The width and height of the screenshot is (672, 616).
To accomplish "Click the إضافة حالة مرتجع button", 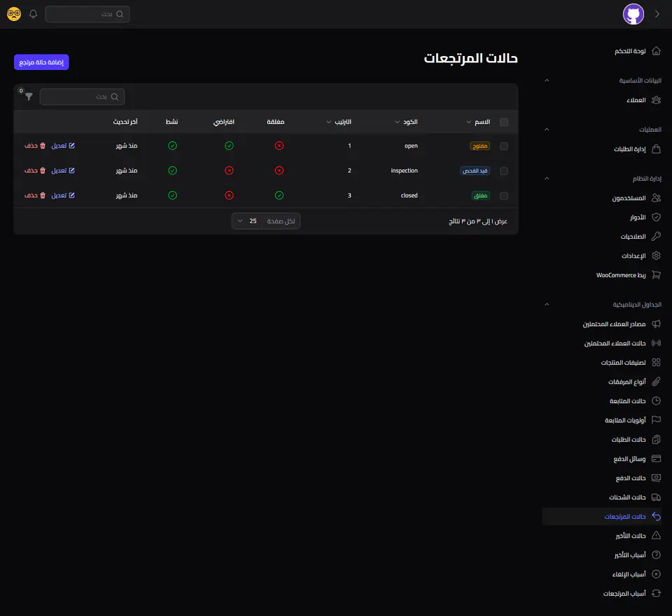I will [41, 62].
